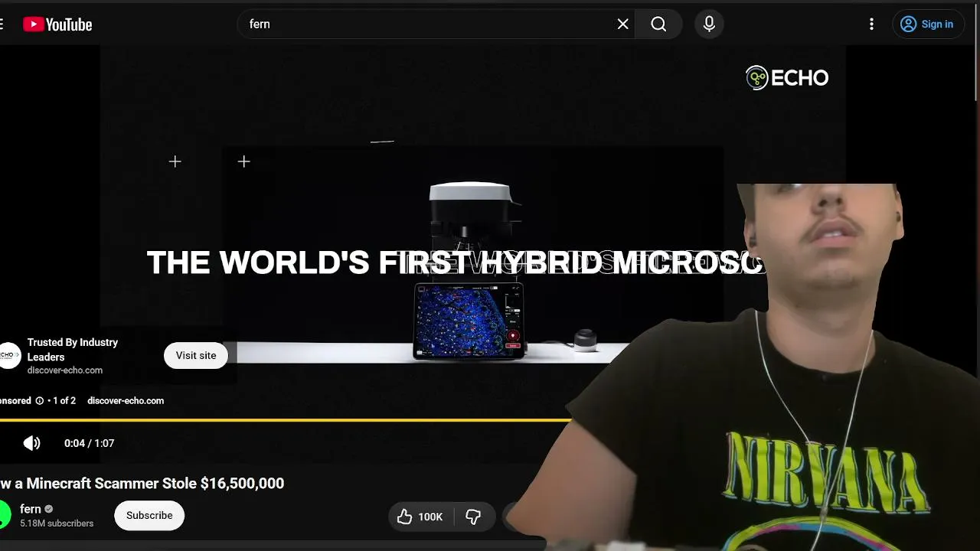The image size is (980, 551).
Task: Click the microscope tablet in the ad video
Action: coord(469,321)
